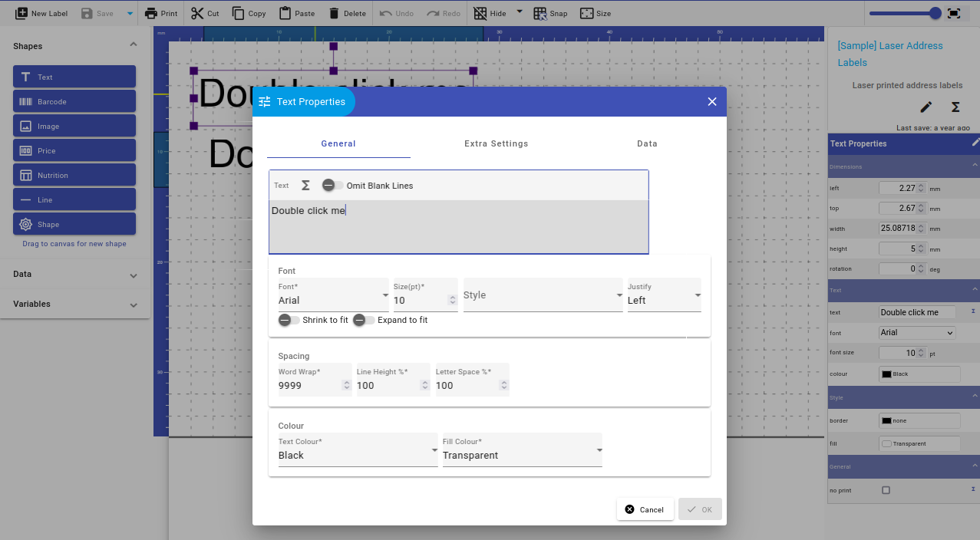This screenshot has height=540, width=980.
Task: Switch to the Extra Settings tab
Action: click(x=496, y=143)
